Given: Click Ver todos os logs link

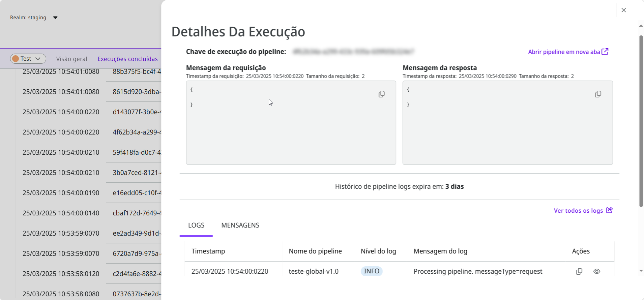Looking at the screenshot, I should pos(578,211).
